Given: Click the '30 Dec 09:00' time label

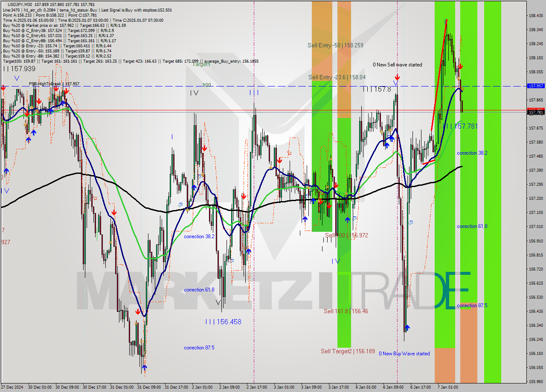Looking at the screenshot, I should click(x=67, y=387).
